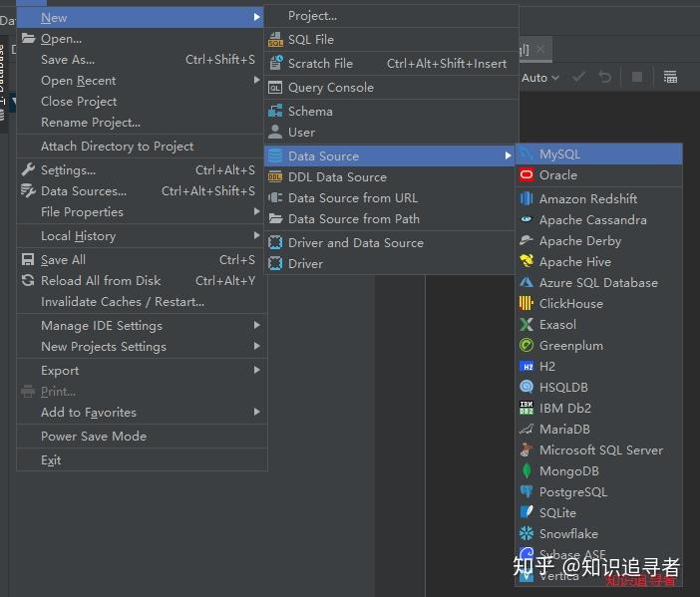Click the Data Source from Path folder icon

(x=275, y=218)
